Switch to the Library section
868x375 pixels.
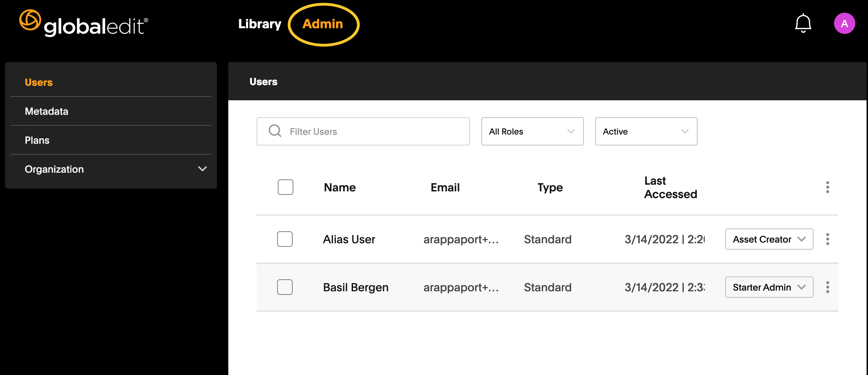(x=260, y=23)
